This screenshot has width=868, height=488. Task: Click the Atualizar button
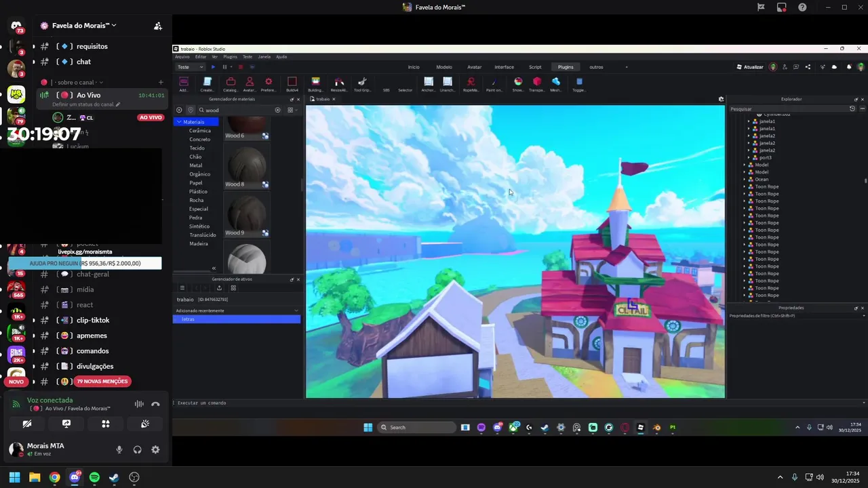click(750, 67)
